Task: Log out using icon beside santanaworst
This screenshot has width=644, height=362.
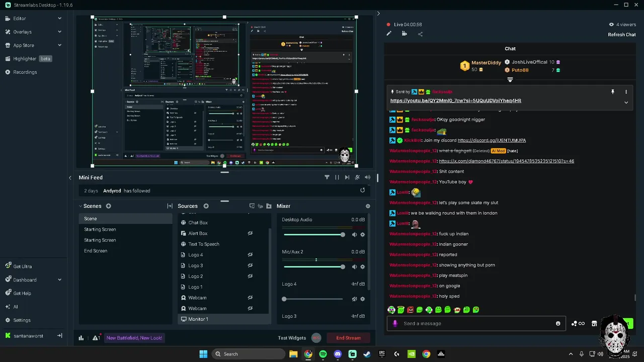Action: pos(59,335)
